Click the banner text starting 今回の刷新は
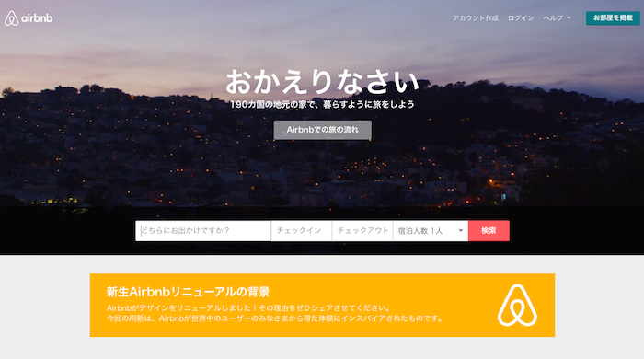The height and width of the screenshot is (359, 644). (274, 318)
